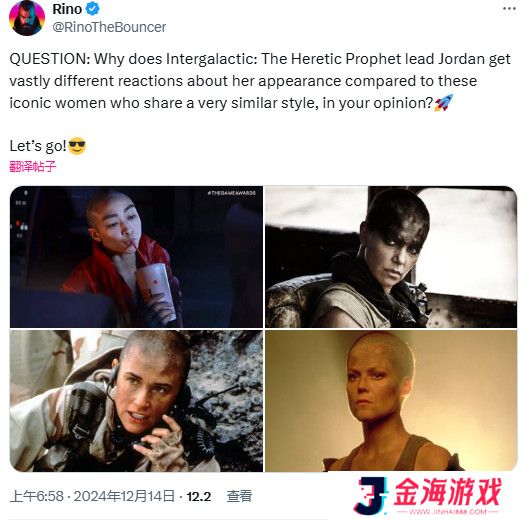Image resolution: width=528 pixels, height=521 pixels.
Task: Click the 查看 views label
Action: [239, 496]
